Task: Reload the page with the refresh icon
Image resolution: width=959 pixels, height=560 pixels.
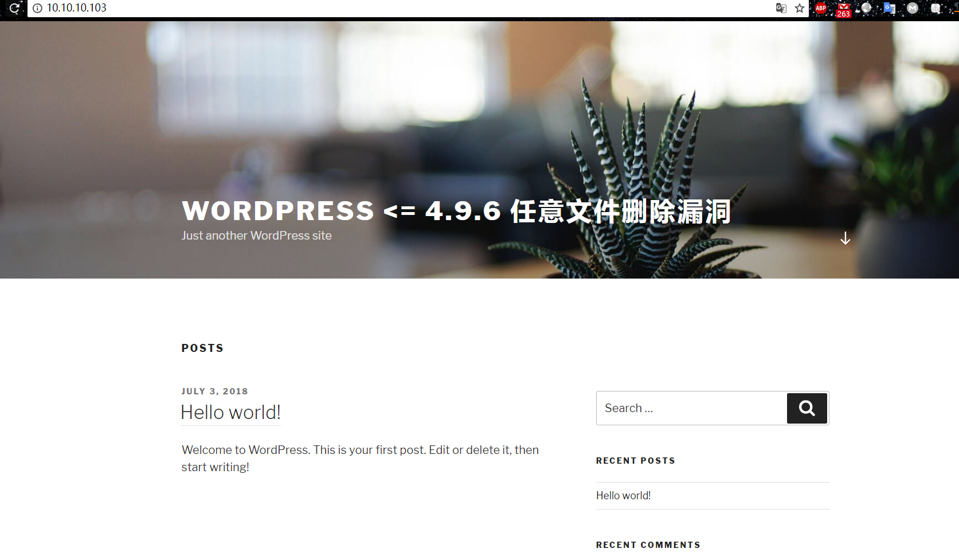Action: click(x=14, y=8)
